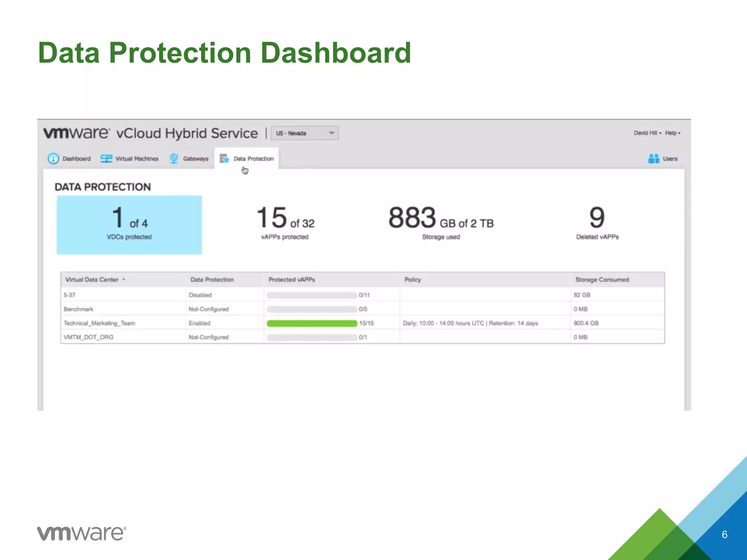The width and height of the screenshot is (747, 560).
Task: Click the Data Protection server icon
Action: 224,159
